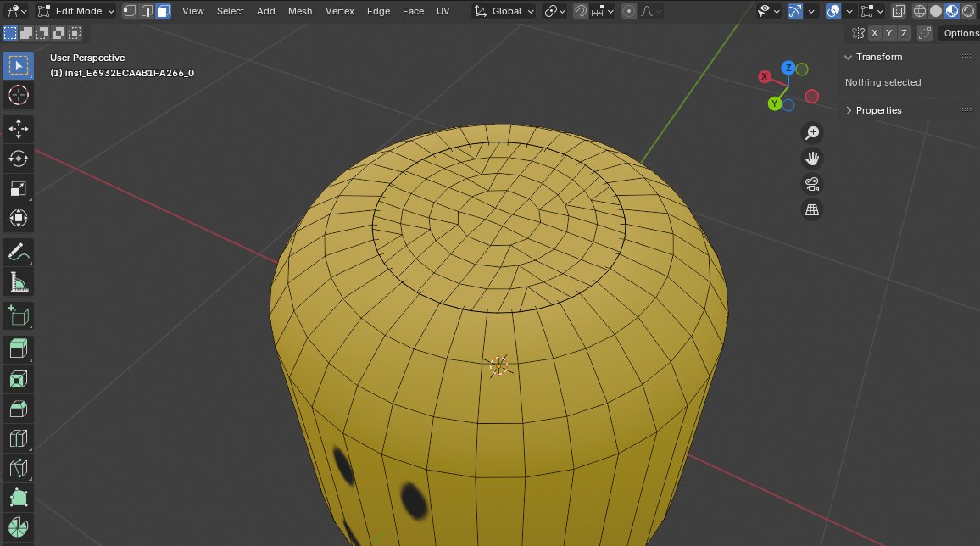The width and height of the screenshot is (980, 546).
Task: Activate the Extrude Region tool
Action: 18,348
